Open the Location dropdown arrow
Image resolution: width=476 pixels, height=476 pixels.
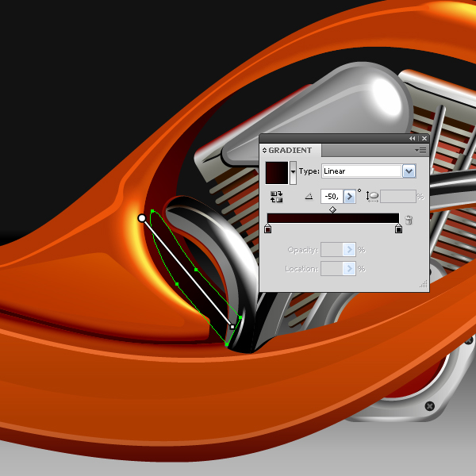click(x=349, y=269)
